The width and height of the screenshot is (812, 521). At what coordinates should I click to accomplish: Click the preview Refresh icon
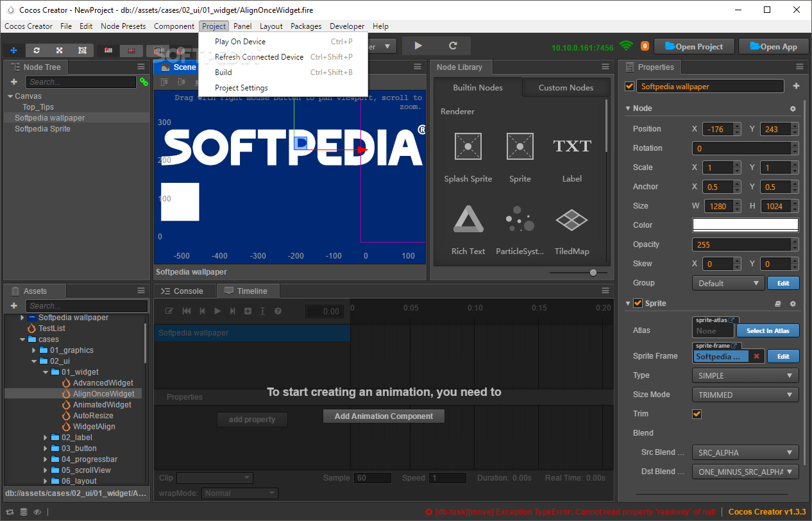coord(453,46)
